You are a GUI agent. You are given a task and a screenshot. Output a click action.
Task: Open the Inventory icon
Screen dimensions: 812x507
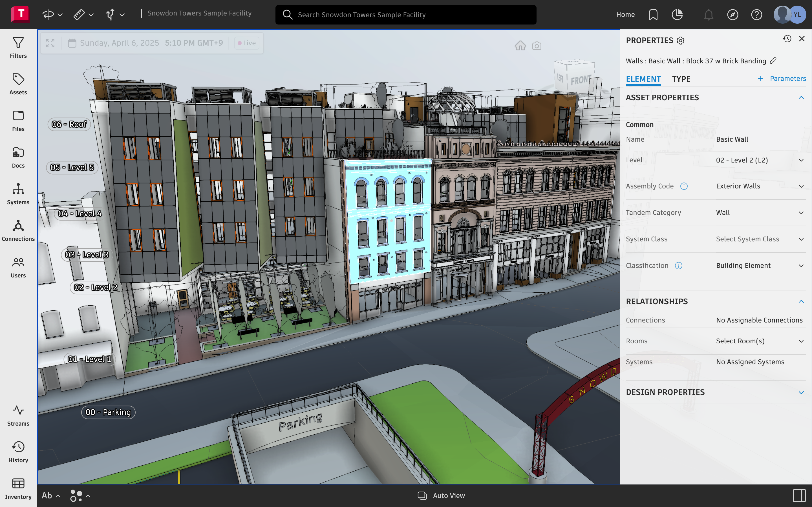(x=18, y=489)
